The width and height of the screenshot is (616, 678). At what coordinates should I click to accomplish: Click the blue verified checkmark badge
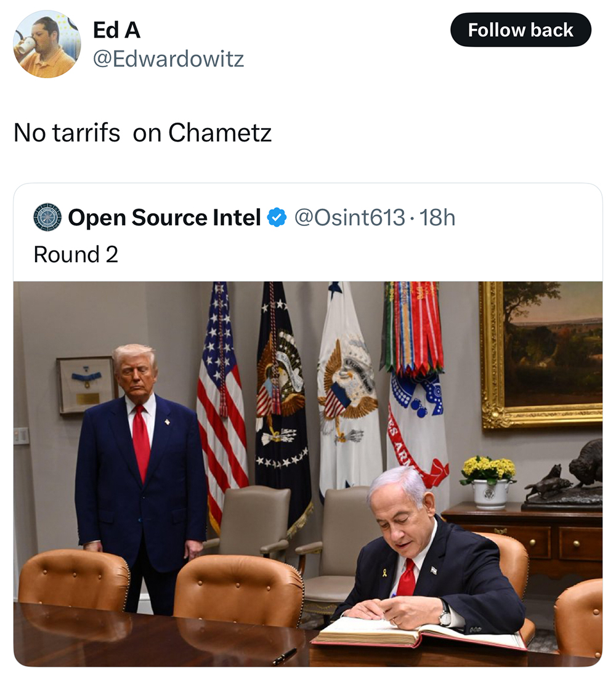click(277, 217)
